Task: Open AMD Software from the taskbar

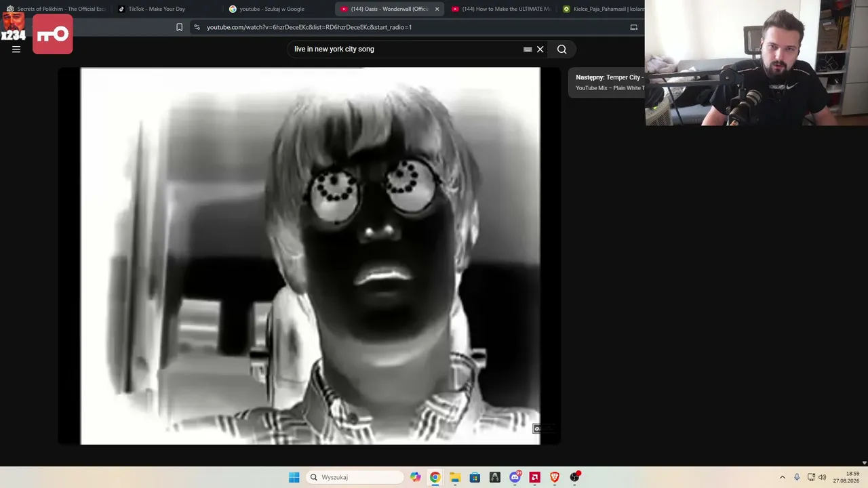Action: coord(534,477)
